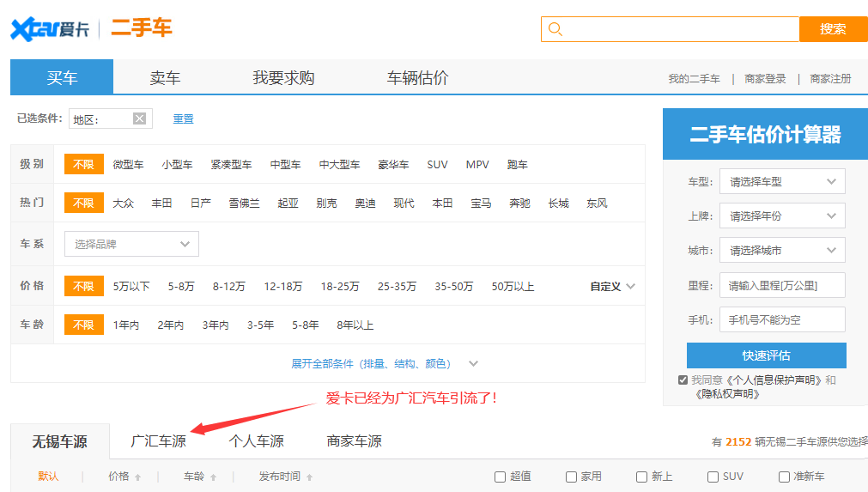The height and width of the screenshot is (492, 868).
Task: Select 不限 in the 价格 row
Action: click(83, 286)
